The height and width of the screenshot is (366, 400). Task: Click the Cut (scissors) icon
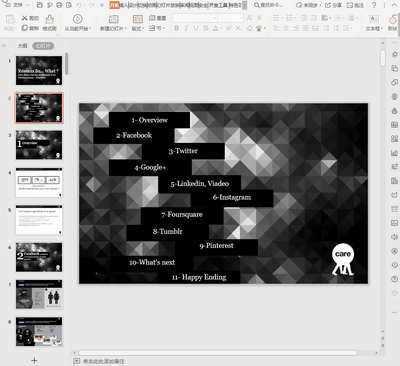point(24,18)
